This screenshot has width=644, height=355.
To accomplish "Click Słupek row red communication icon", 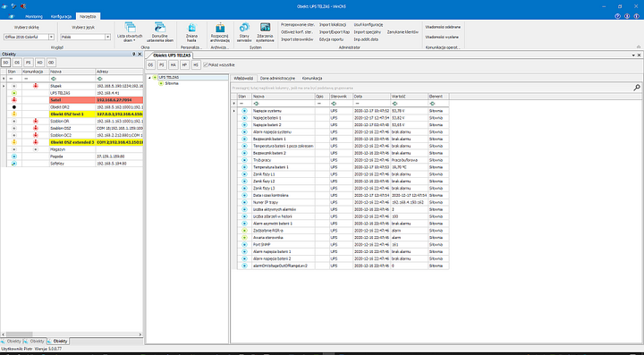I will point(35,86).
